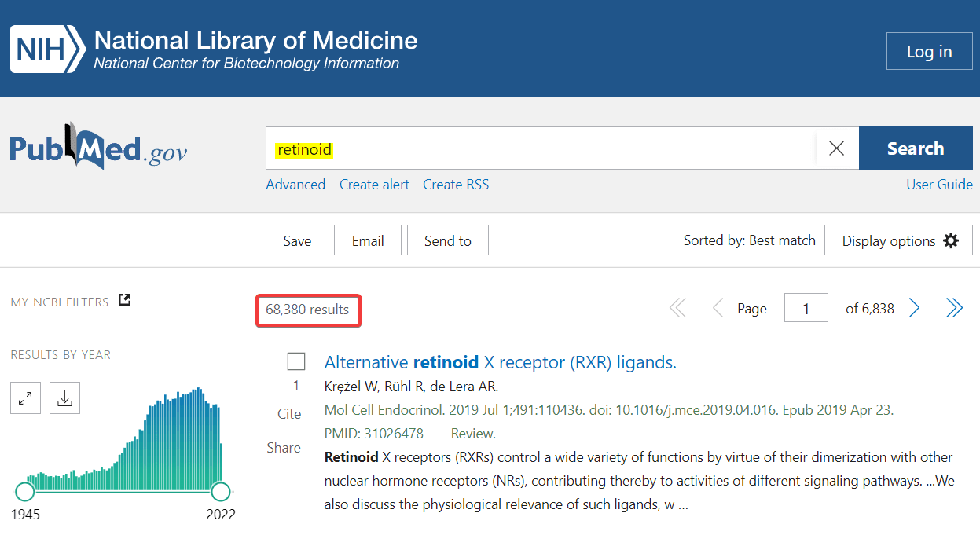
Task: Click the Sorted by: Best match text
Action: pos(750,240)
